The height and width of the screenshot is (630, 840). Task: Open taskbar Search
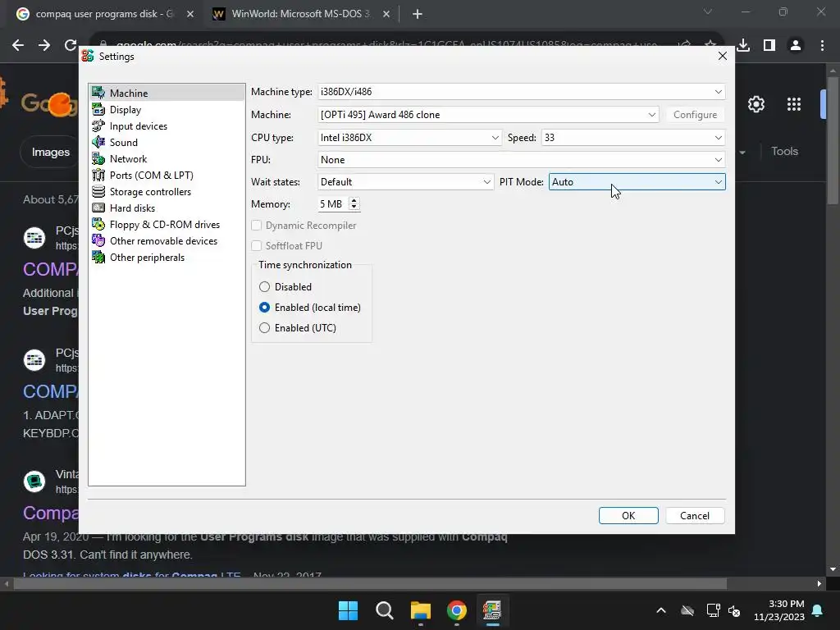384,610
